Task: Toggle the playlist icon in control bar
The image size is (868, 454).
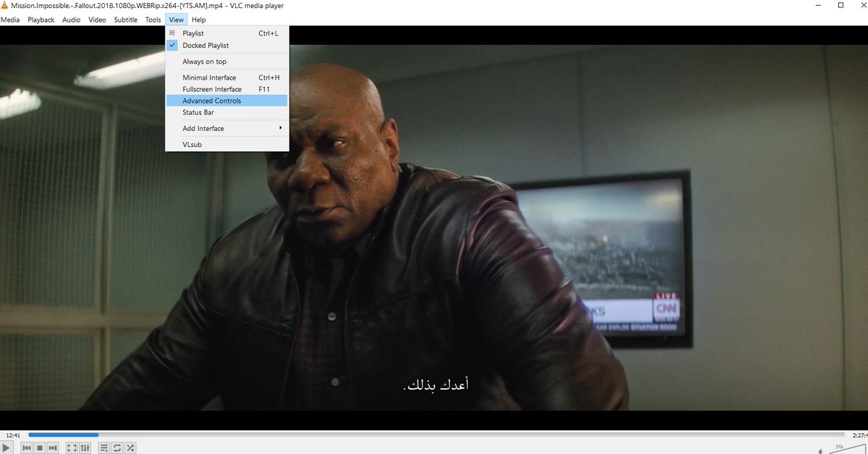Action: [x=104, y=448]
